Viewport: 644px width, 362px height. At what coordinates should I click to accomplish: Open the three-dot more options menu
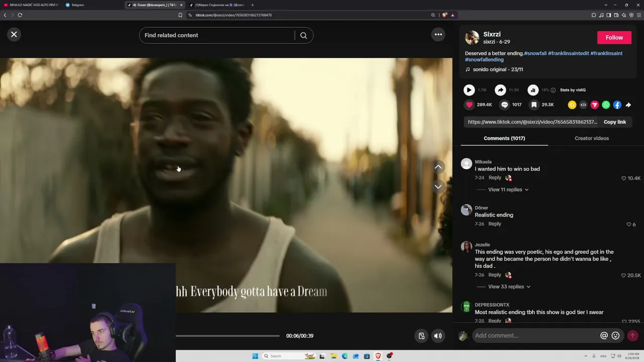point(438,34)
